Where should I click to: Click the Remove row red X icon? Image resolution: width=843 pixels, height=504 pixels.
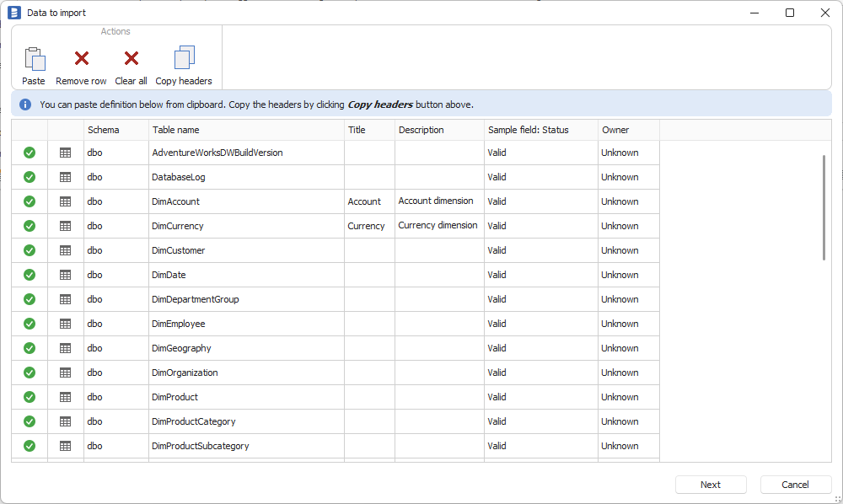81,59
